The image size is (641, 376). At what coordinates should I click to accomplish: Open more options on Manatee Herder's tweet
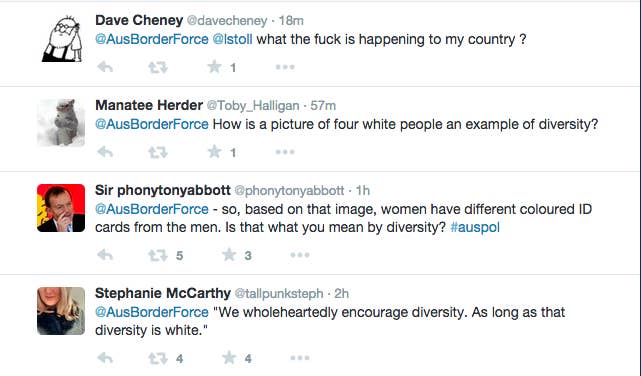click(285, 152)
